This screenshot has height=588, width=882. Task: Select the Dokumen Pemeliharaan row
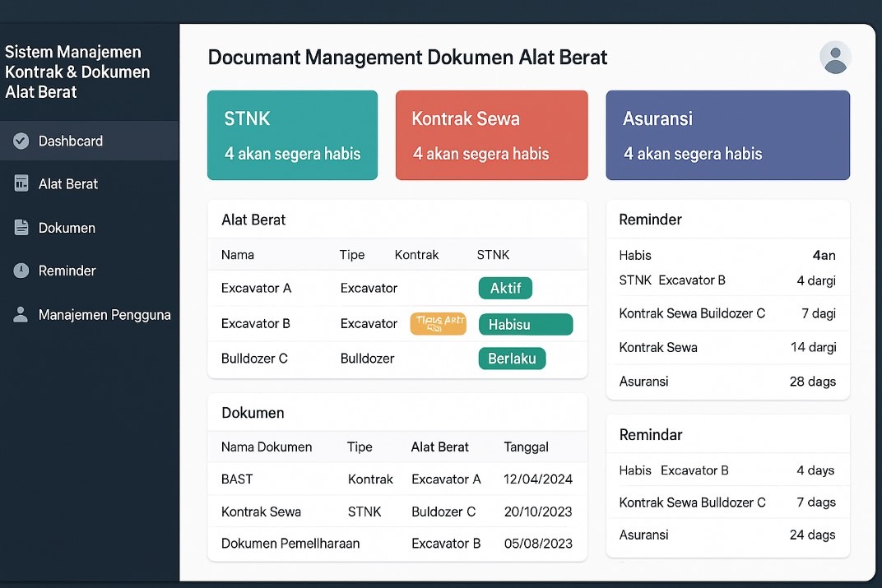(397, 544)
